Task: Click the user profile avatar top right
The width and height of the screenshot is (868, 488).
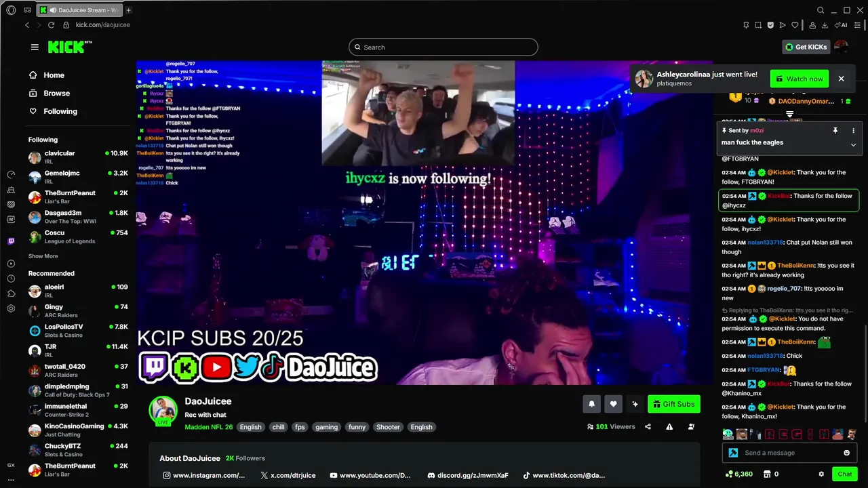Action: (841, 47)
